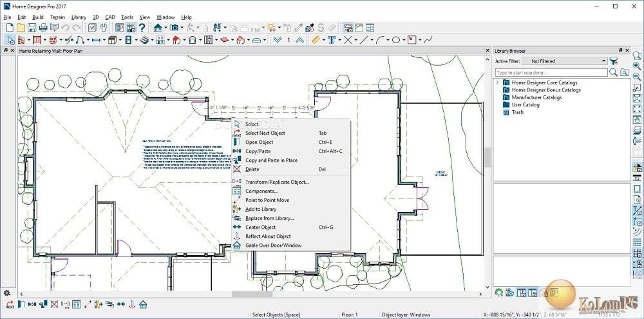Select Trash in library tree
Image resolution: width=644 pixels, height=319 pixels.
click(x=518, y=112)
